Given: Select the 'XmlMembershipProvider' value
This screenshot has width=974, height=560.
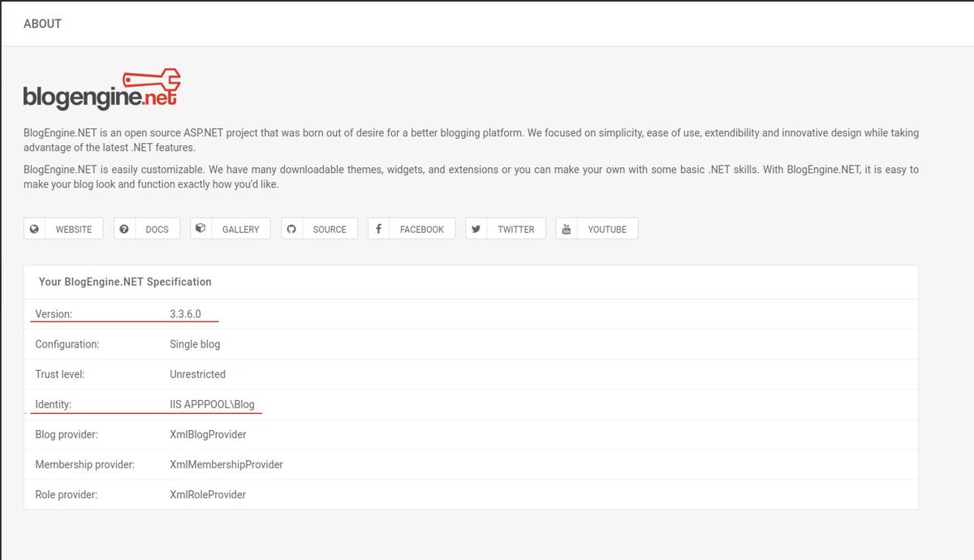Looking at the screenshot, I should [226, 464].
